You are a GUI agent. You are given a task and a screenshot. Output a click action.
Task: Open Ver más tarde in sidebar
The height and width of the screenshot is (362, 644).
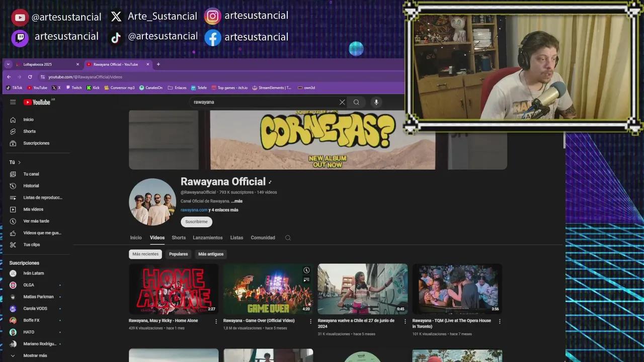pyautogui.click(x=36, y=221)
